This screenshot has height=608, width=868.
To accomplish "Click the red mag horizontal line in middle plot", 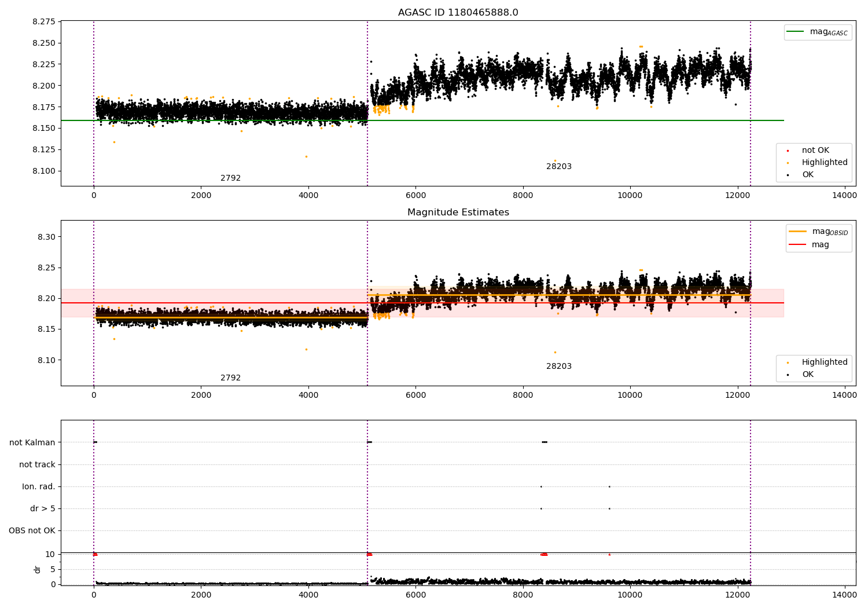I will coord(422,303).
